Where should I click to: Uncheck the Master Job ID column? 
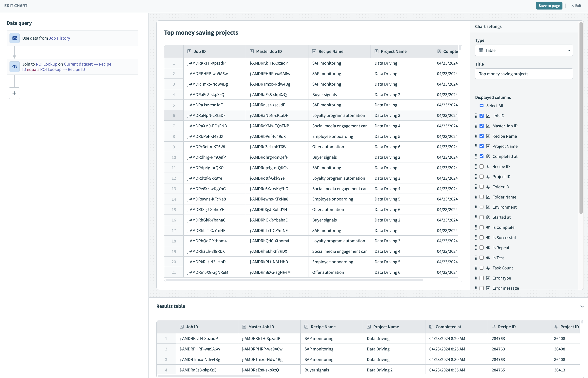[x=481, y=126]
